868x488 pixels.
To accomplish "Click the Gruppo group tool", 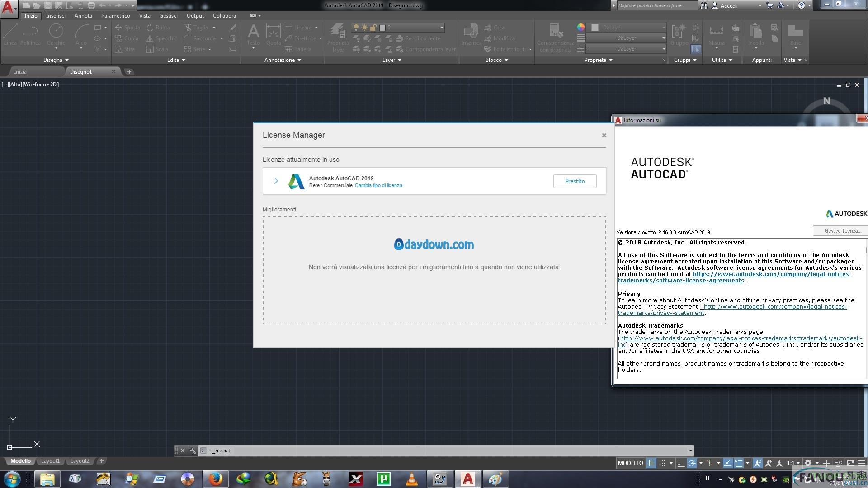I will (x=679, y=35).
